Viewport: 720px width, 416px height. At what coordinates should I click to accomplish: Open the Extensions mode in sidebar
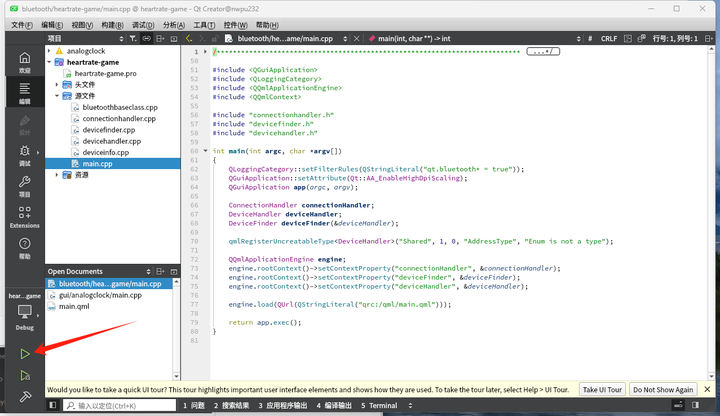pos(25,217)
